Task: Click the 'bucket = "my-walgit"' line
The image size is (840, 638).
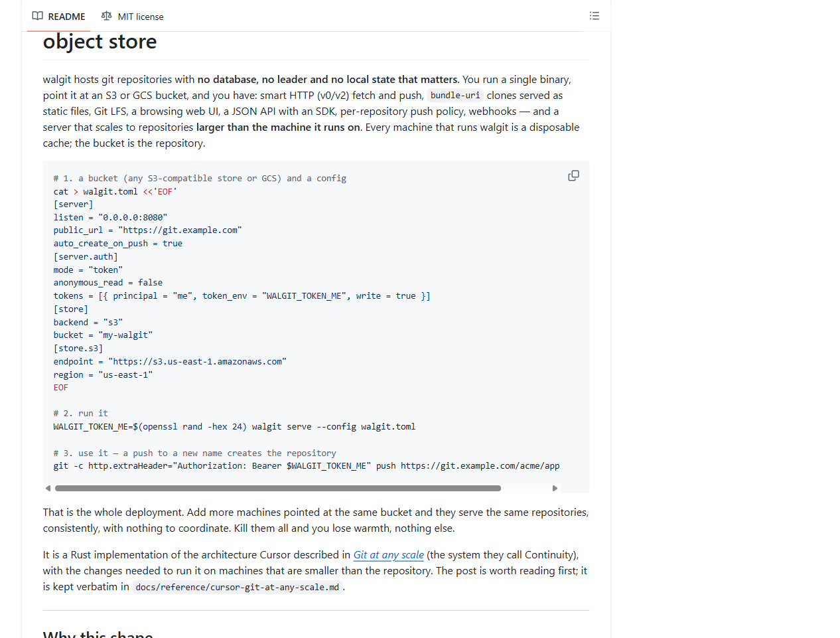Action: point(103,335)
